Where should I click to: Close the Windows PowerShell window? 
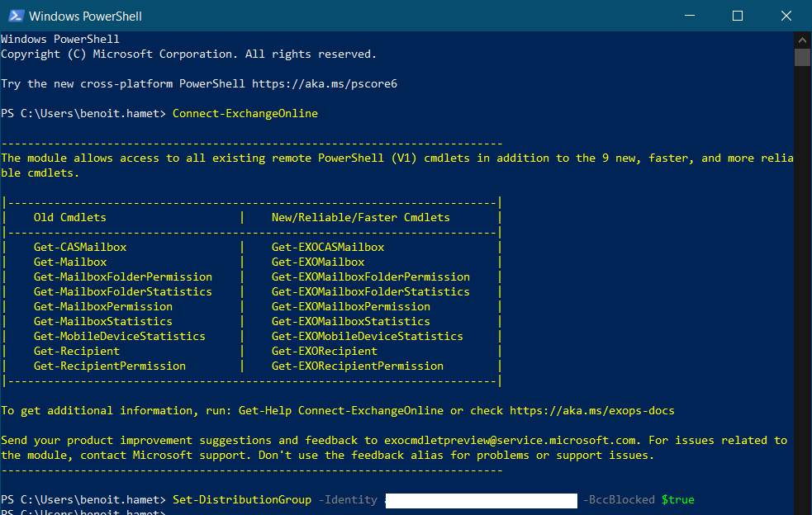coord(783,16)
